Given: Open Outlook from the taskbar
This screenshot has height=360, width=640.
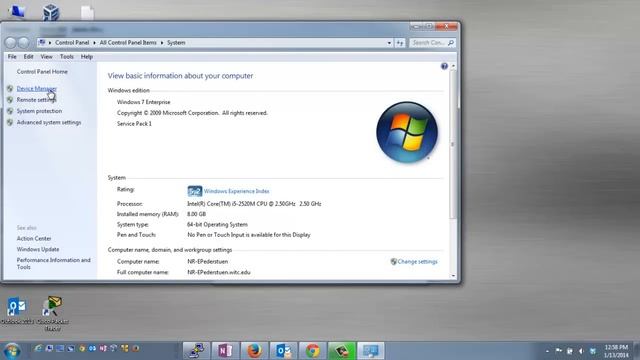Looking at the screenshot, I should coord(283,351).
